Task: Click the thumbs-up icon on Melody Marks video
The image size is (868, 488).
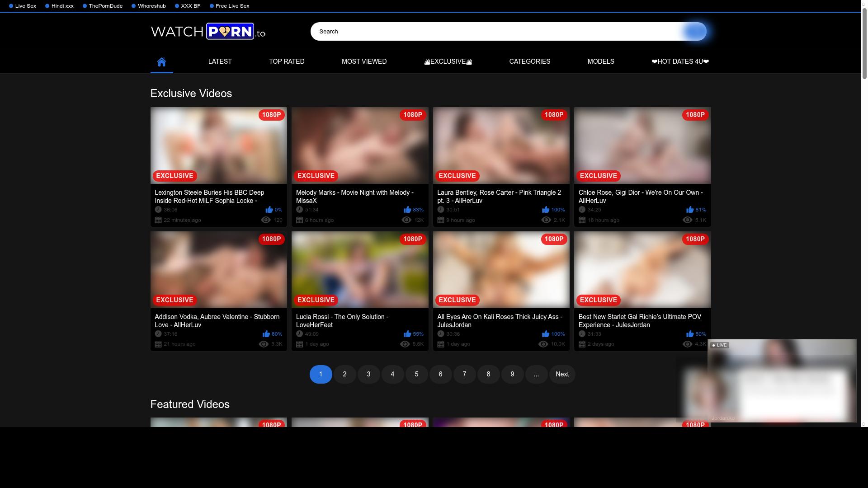Action: pyautogui.click(x=408, y=209)
